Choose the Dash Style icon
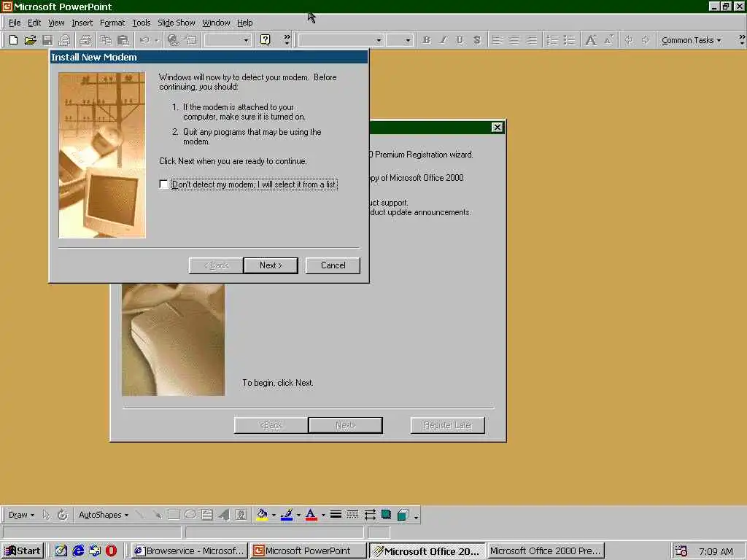747x560 pixels. pyautogui.click(x=352, y=515)
